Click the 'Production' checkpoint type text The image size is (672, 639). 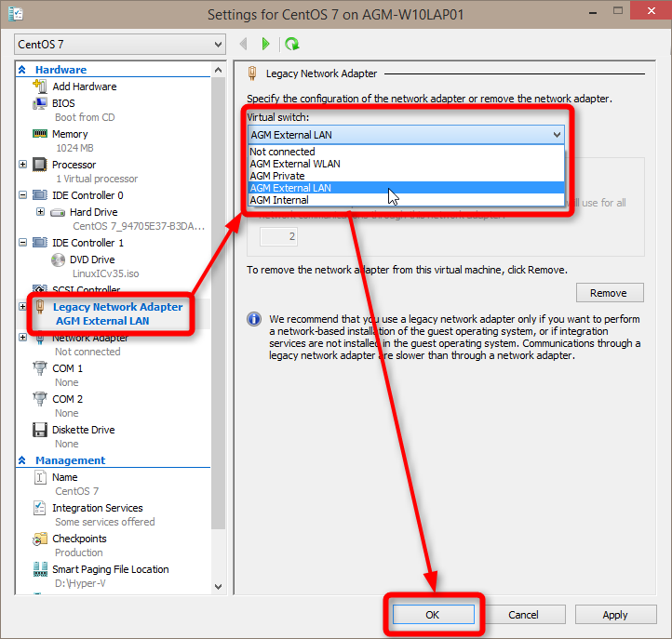pos(79,552)
